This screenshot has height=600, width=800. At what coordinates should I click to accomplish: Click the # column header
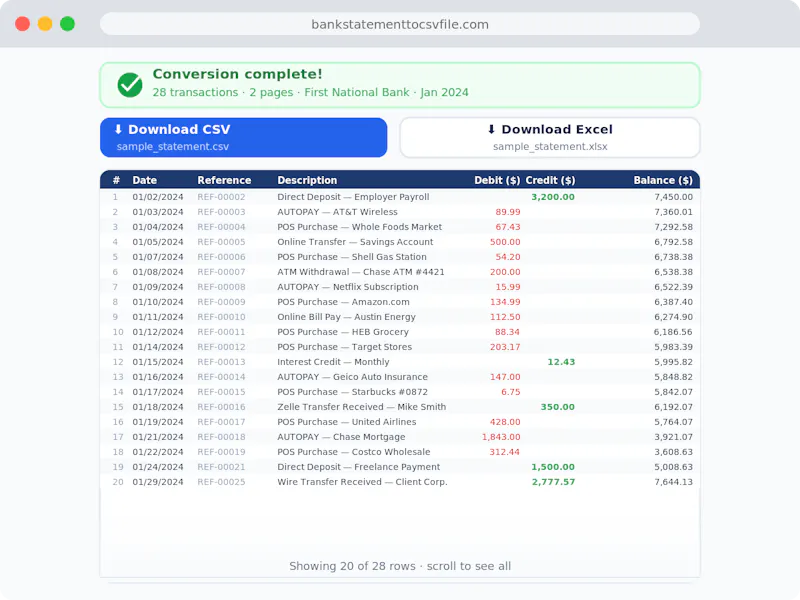[x=116, y=180]
